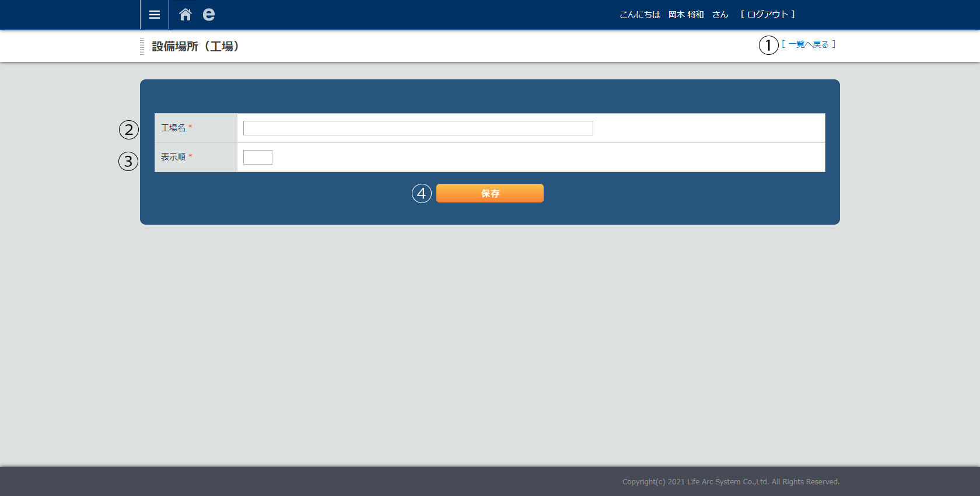Click the dotted grip beside page title
Viewport: 980px width, 496px height.
click(142, 46)
